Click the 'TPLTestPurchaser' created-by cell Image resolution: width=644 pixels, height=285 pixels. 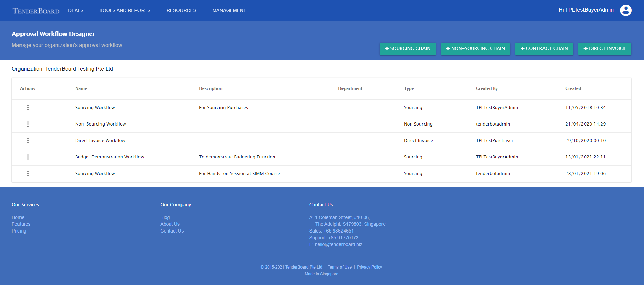coord(494,141)
